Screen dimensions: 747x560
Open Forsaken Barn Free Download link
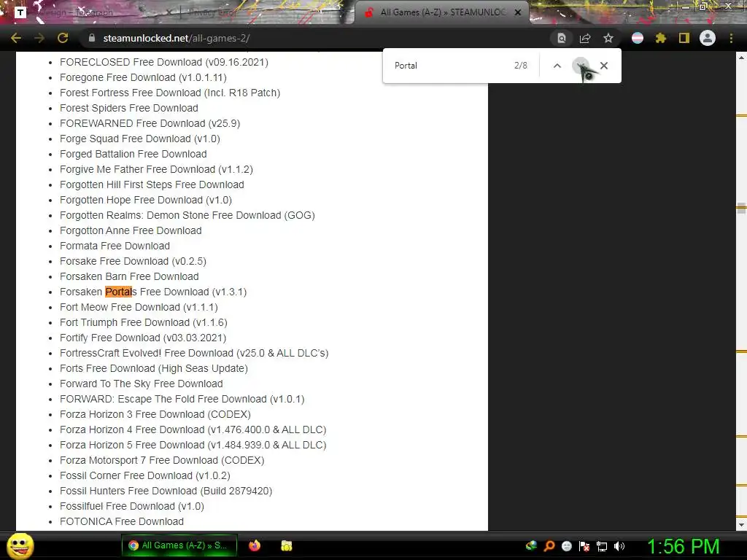pos(130,276)
